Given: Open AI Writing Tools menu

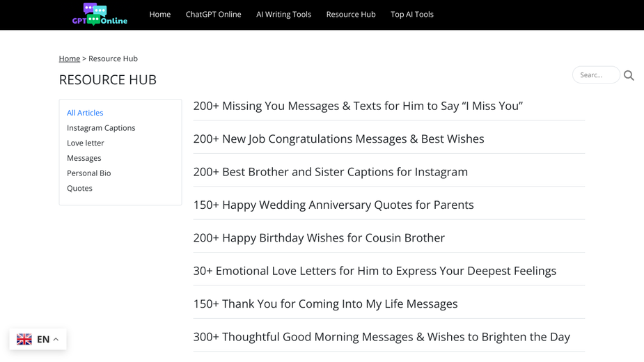Looking at the screenshot, I should (283, 15).
